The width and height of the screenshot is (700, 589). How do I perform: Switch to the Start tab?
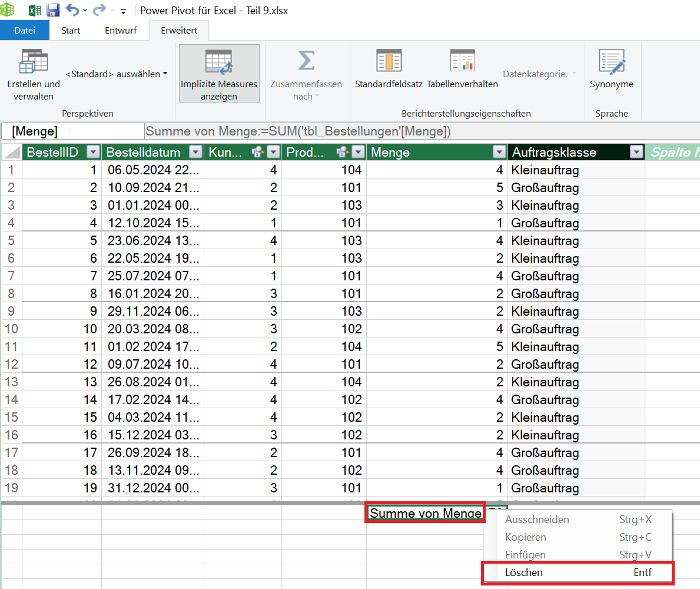(x=71, y=31)
